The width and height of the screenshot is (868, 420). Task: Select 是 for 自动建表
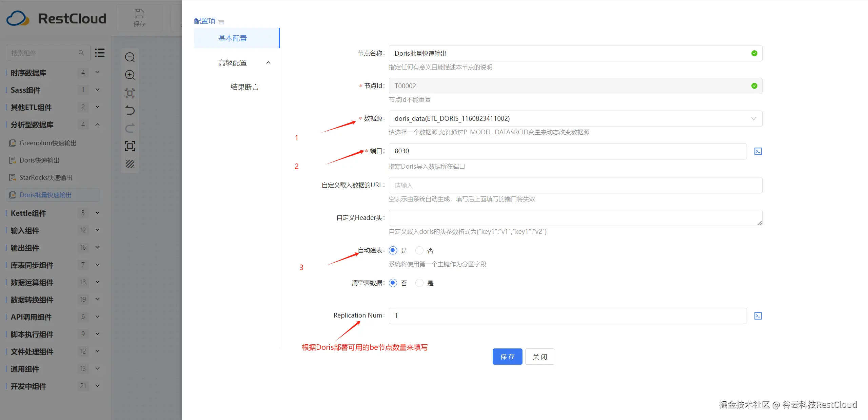click(x=393, y=250)
